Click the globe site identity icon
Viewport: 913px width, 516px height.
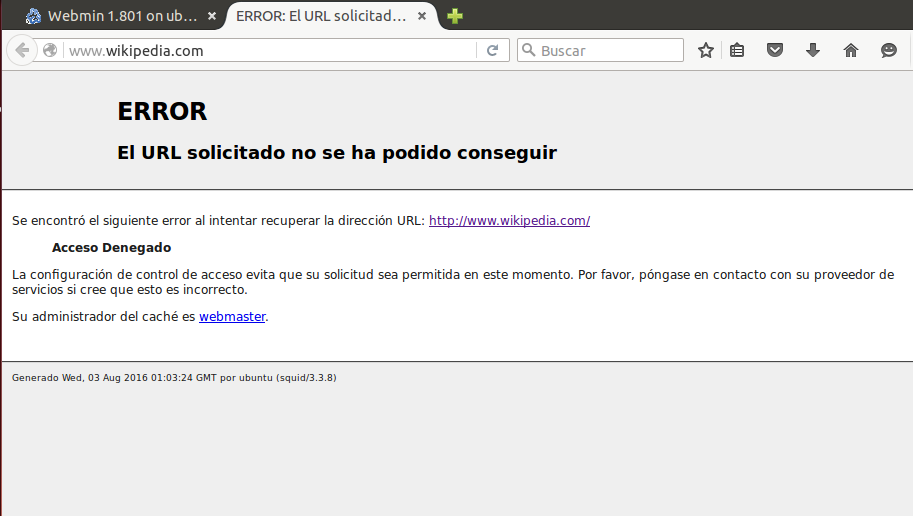click(x=50, y=51)
